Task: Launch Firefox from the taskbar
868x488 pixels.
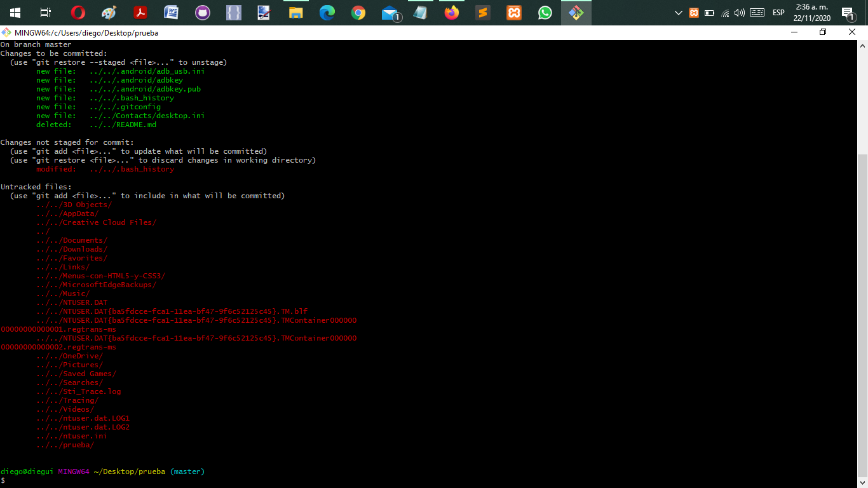Action: point(452,13)
